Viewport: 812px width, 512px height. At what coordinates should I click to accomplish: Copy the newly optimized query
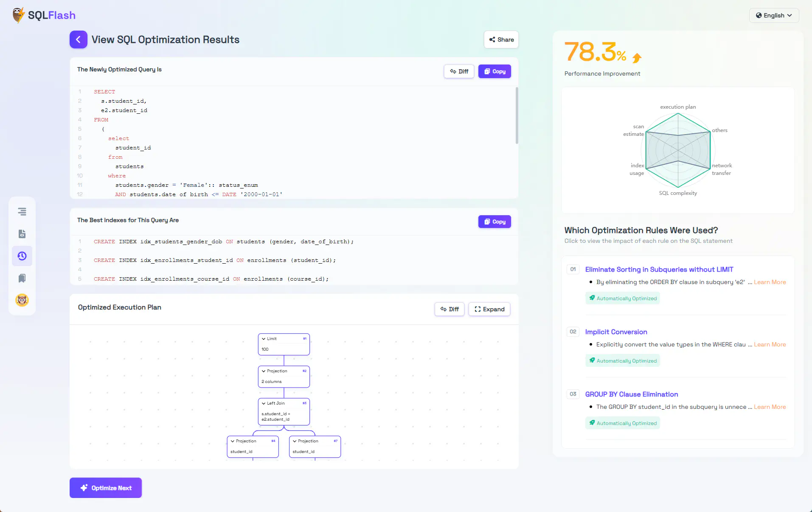495,71
